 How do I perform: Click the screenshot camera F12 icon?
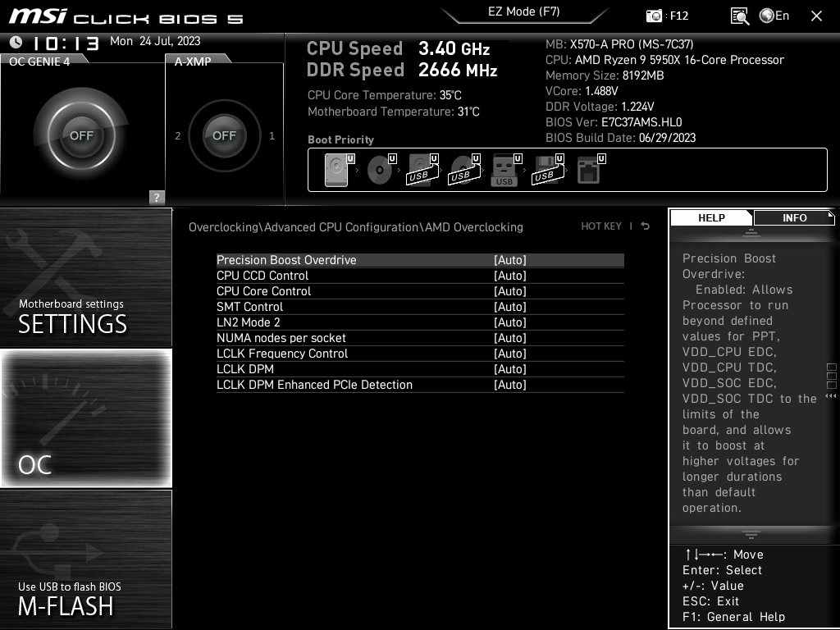(x=654, y=15)
